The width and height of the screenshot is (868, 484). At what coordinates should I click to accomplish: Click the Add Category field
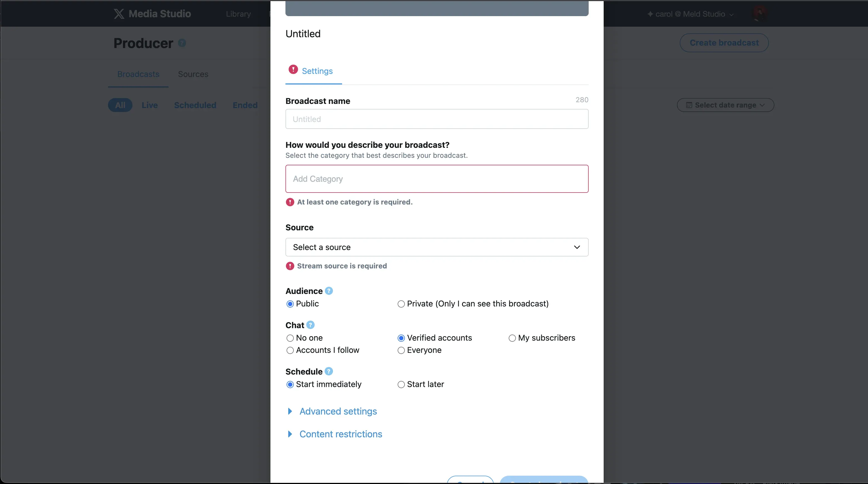[437, 179]
